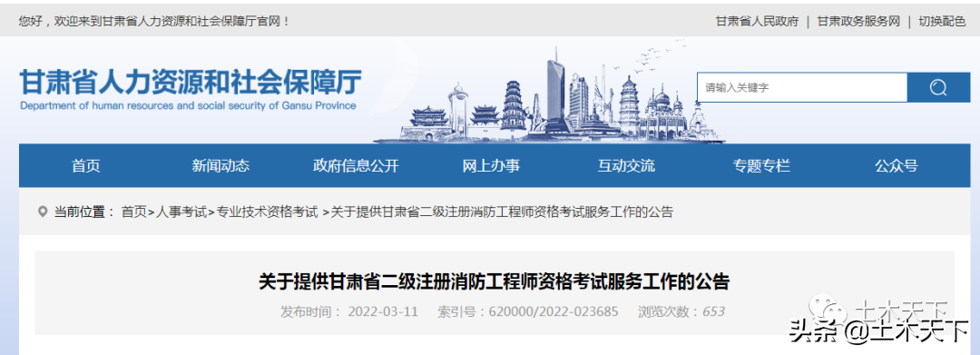Screen dimensions: 980x355
Task: Visit the 甘肃政务服务网 top link
Action: [x=858, y=21]
